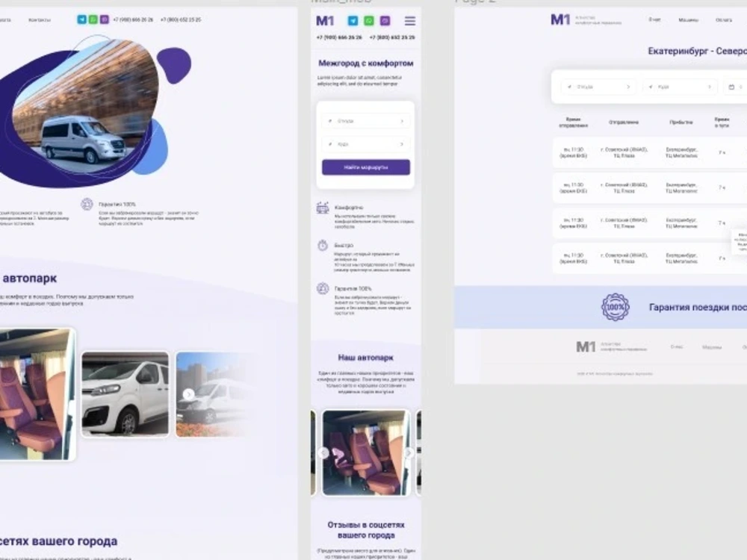Open О нас link in the Page 2 footer
The image size is (747, 560).
click(677, 346)
